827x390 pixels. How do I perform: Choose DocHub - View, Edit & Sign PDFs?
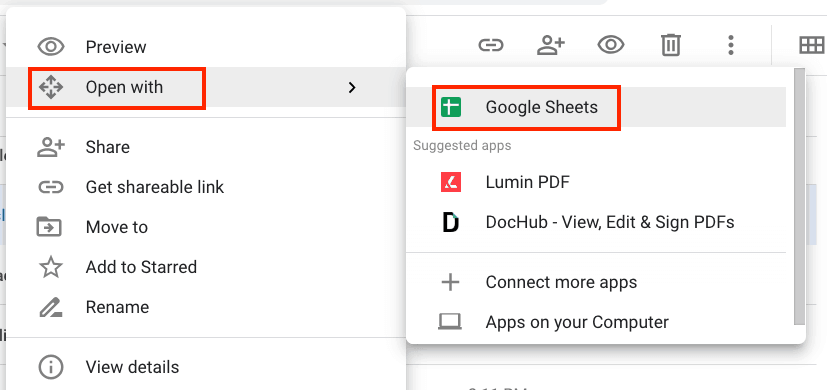596,222
